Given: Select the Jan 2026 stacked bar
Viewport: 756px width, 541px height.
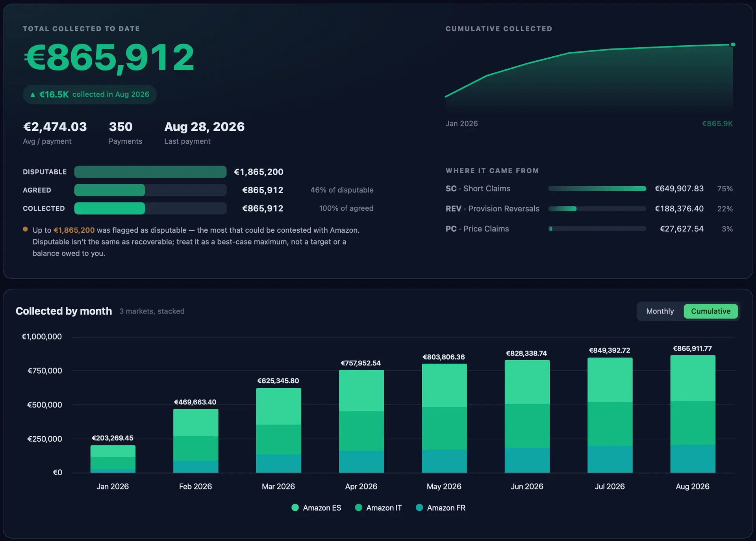Looking at the screenshot, I should click(113, 459).
